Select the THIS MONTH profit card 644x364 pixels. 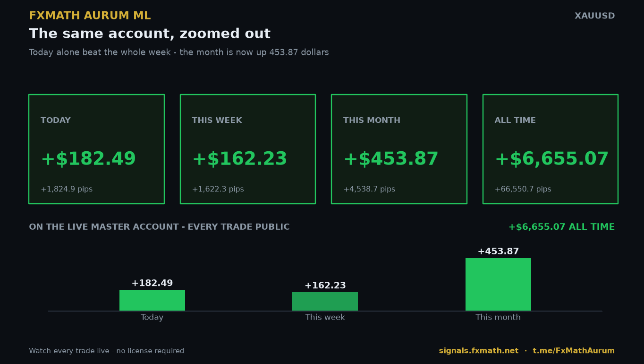tap(399, 149)
